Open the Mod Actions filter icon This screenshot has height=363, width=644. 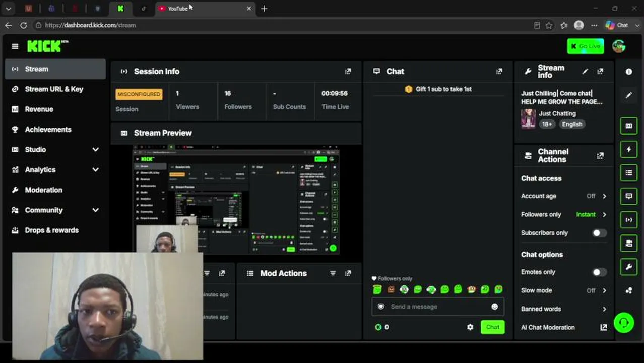[333, 273]
